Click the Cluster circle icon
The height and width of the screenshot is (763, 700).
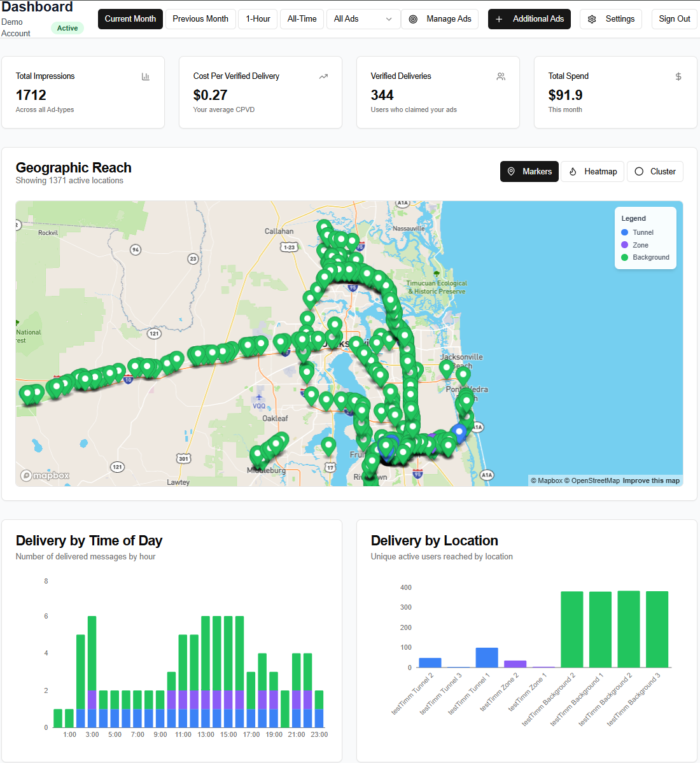[638, 171]
